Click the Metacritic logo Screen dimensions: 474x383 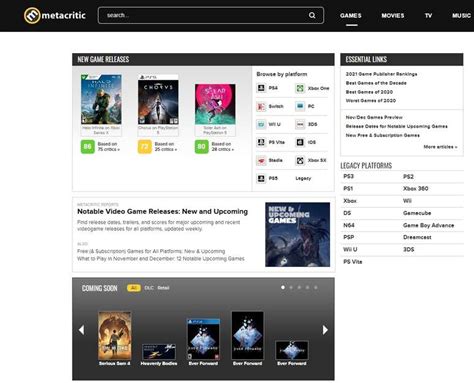click(x=55, y=15)
